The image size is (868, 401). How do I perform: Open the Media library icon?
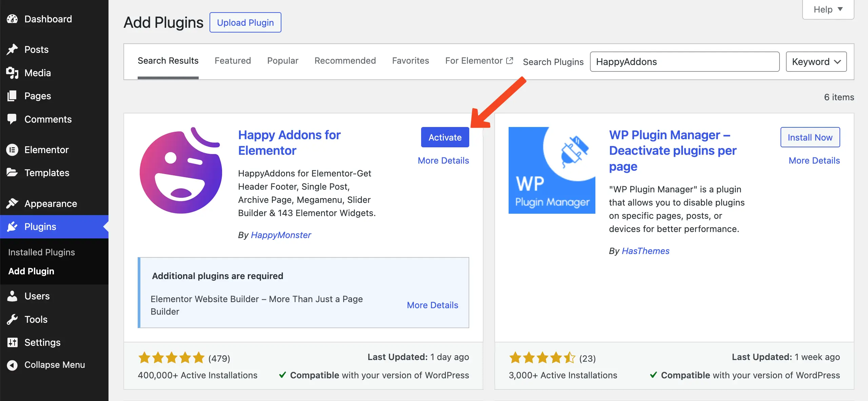(x=12, y=73)
